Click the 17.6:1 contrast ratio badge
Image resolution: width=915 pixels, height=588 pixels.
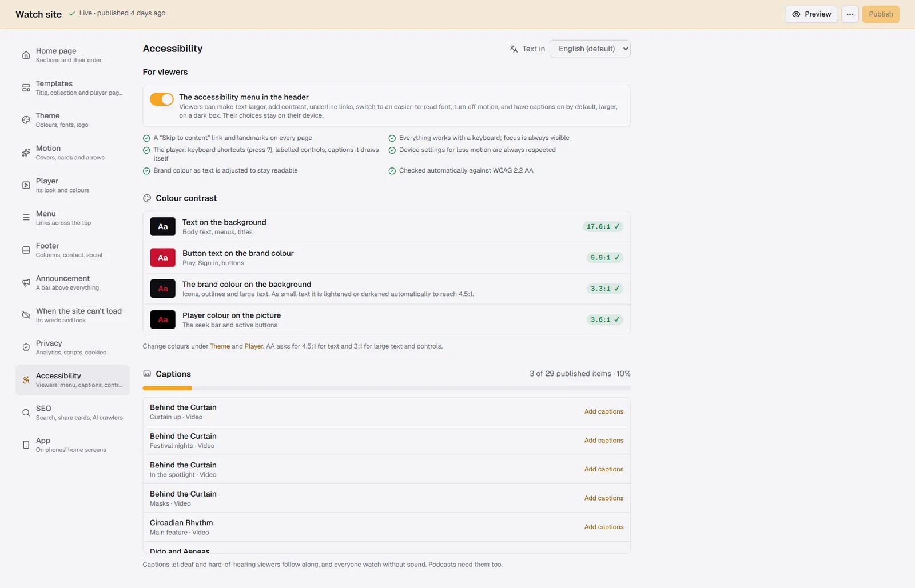pos(603,227)
